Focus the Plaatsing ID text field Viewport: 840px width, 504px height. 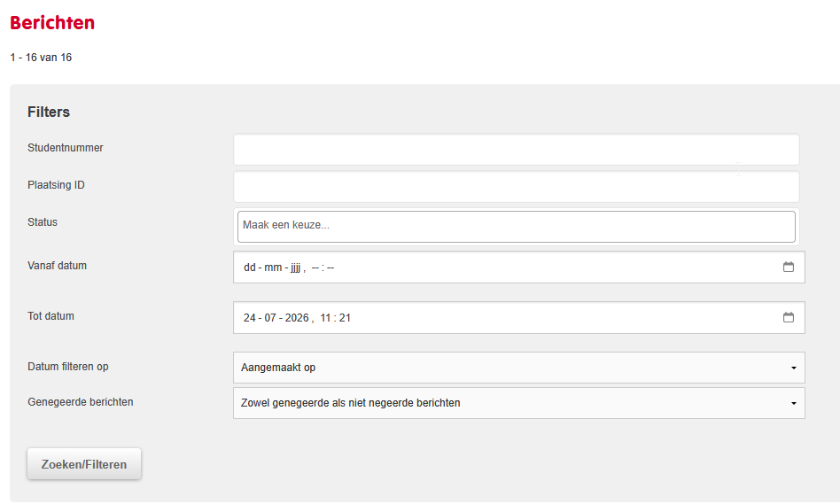[x=516, y=186]
